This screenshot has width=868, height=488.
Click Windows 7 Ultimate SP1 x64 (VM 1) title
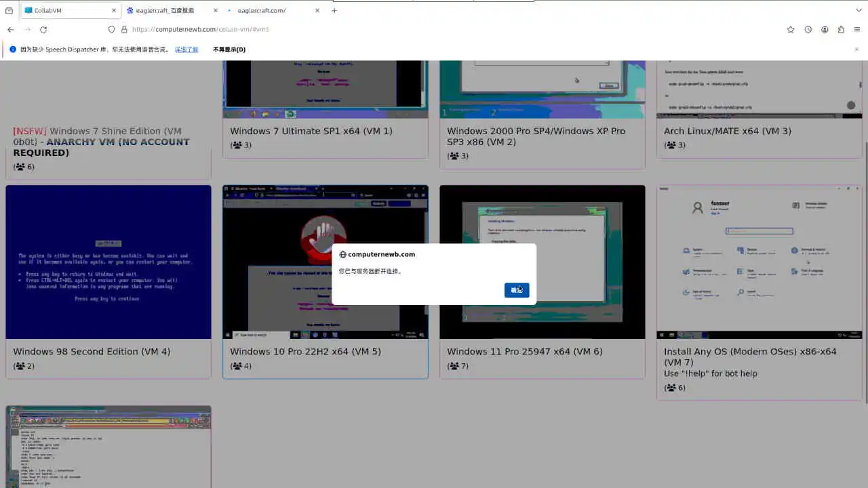[311, 131]
